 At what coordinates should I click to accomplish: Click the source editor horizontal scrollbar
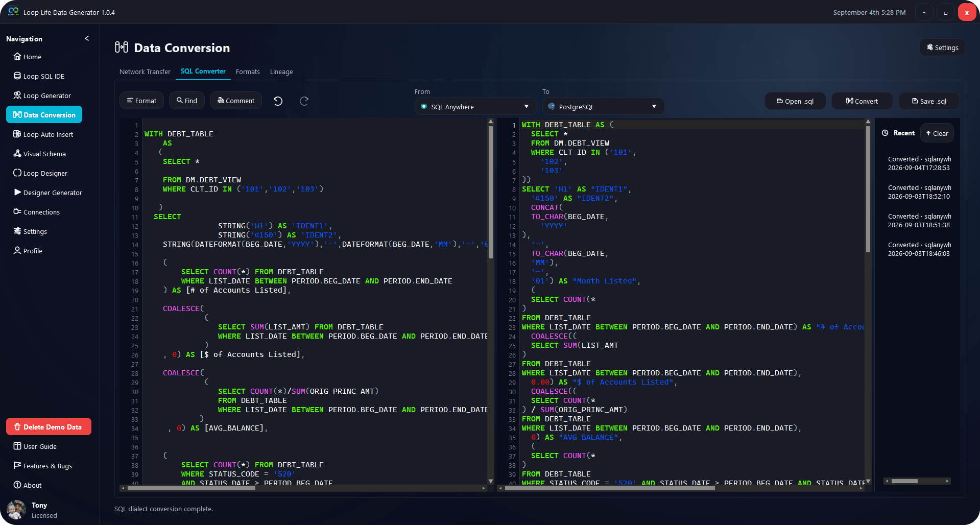(x=191, y=488)
